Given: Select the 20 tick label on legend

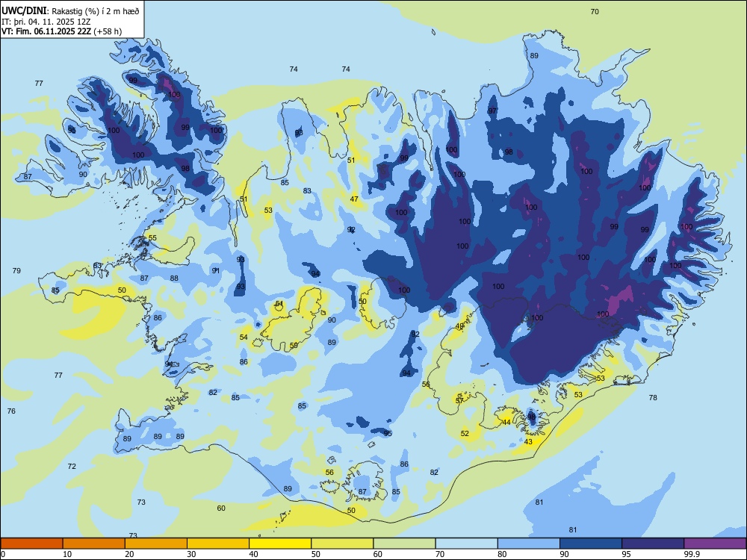Looking at the screenshot, I should coord(129,554).
